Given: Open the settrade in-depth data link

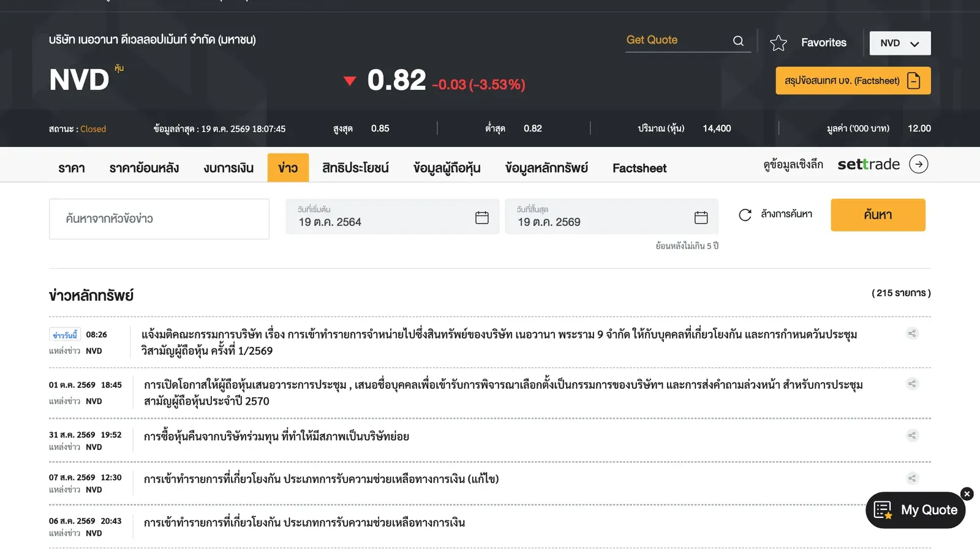Looking at the screenshot, I should 845,164.
